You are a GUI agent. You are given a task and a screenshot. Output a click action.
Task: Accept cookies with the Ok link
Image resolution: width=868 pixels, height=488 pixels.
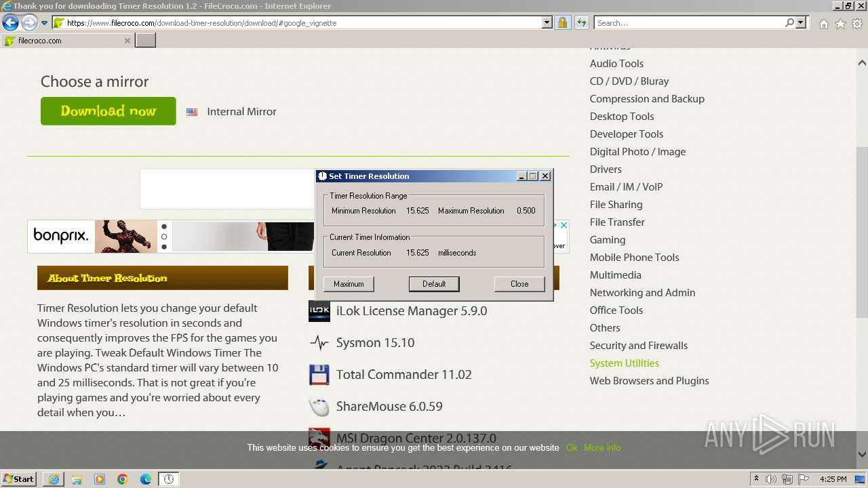tap(572, 448)
